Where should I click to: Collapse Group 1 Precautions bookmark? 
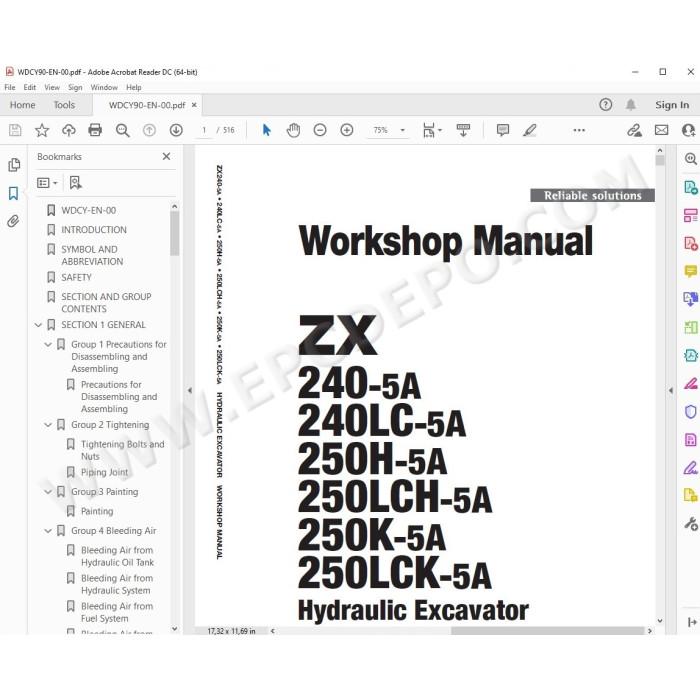coord(48,345)
